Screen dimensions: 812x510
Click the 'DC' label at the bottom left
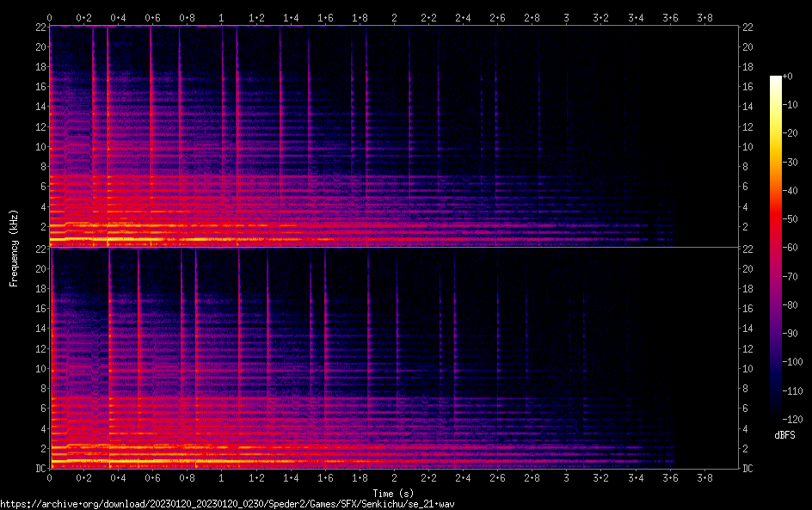pyautogui.click(x=40, y=469)
